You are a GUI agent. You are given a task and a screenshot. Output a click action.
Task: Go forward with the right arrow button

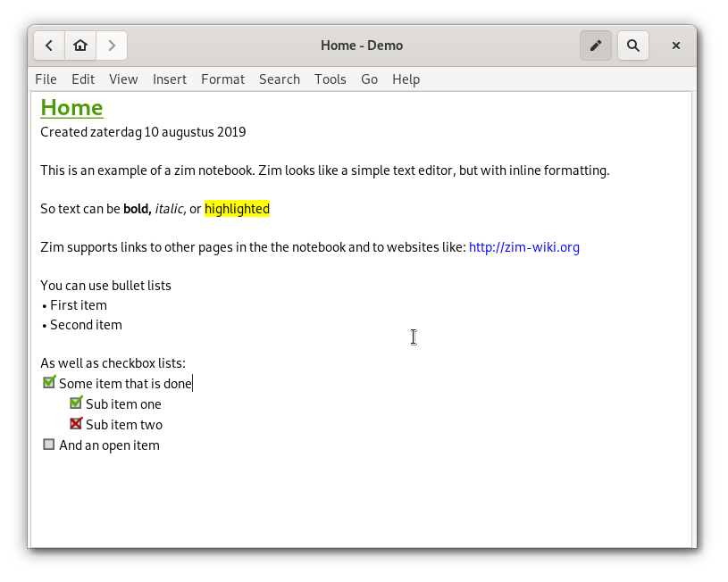click(112, 46)
